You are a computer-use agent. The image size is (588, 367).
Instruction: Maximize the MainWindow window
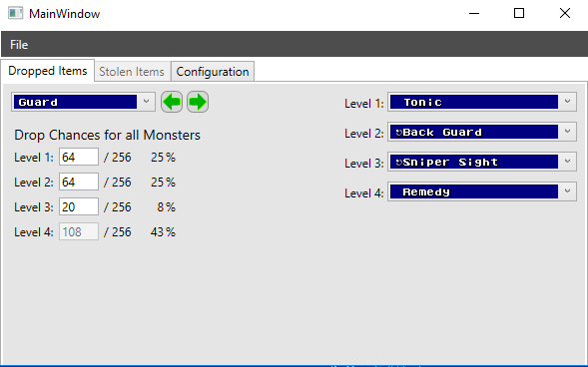coord(519,14)
